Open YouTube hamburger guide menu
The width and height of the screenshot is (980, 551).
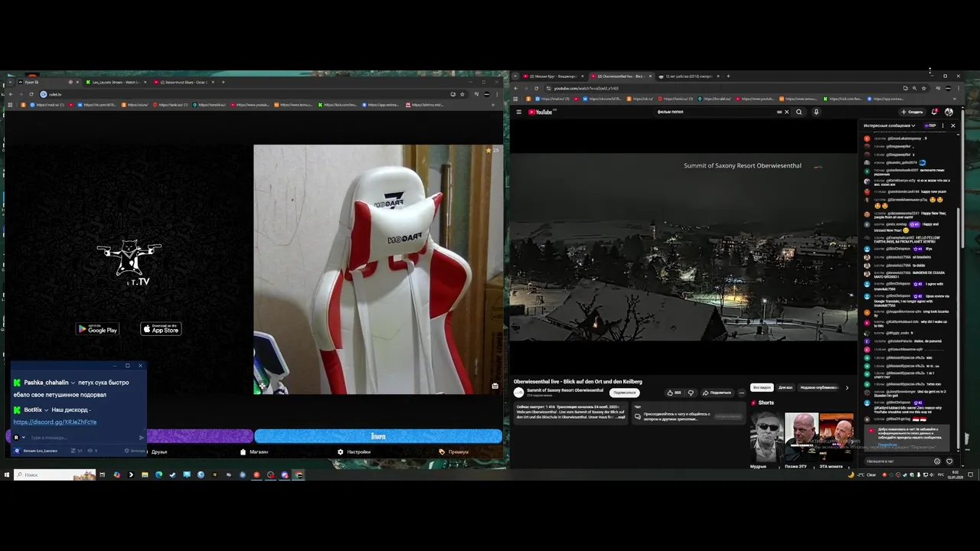518,112
